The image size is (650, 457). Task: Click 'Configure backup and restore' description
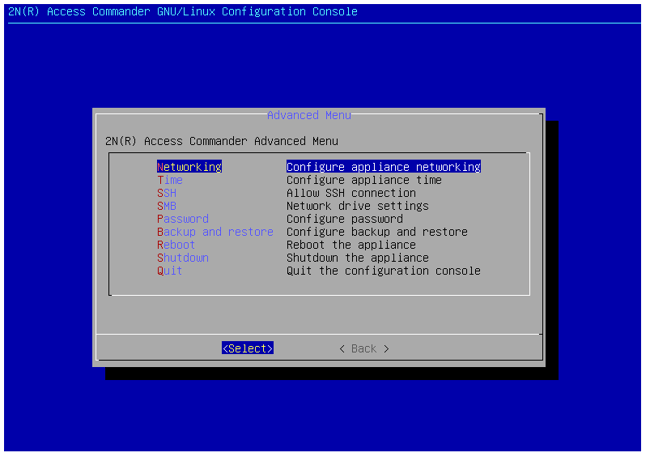tap(377, 231)
